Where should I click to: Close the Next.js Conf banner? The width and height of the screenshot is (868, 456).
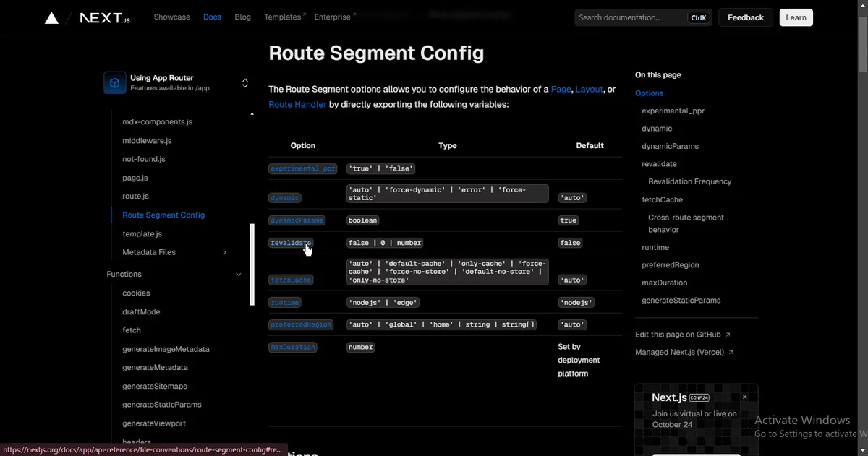744,397
